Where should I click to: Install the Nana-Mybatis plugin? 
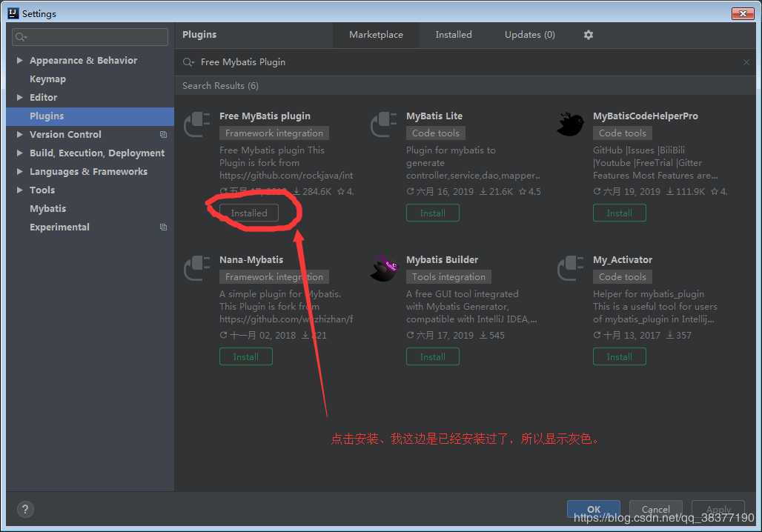(246, 356)
